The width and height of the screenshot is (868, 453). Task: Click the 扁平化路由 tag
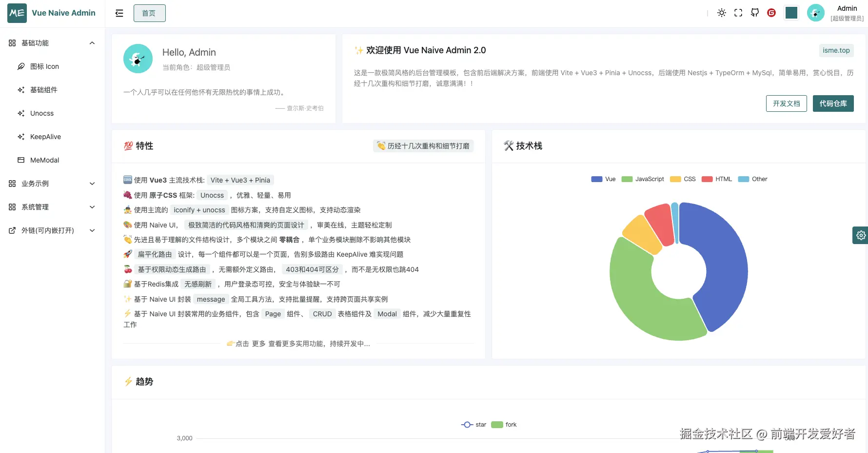tap(155, 254)
